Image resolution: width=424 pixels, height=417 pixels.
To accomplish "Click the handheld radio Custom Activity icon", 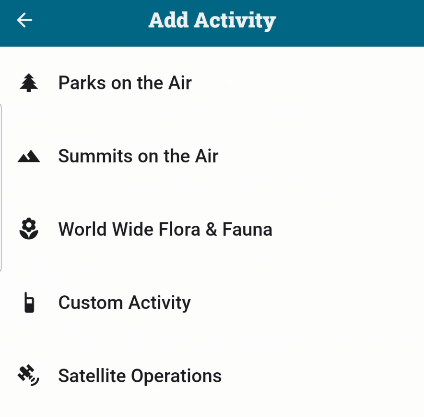I will [x=29, y=302].
